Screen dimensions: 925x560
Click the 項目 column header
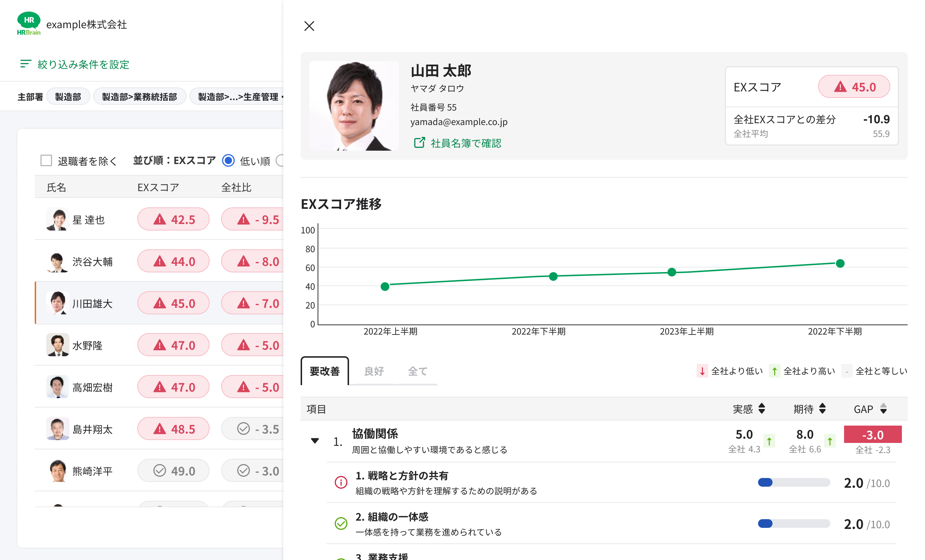coord(316,409)
